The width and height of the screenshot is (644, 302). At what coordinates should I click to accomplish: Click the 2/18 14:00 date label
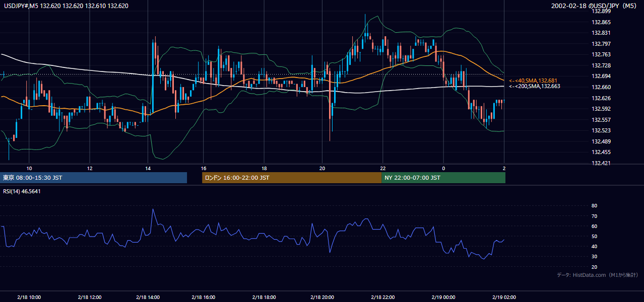(148, 297)
